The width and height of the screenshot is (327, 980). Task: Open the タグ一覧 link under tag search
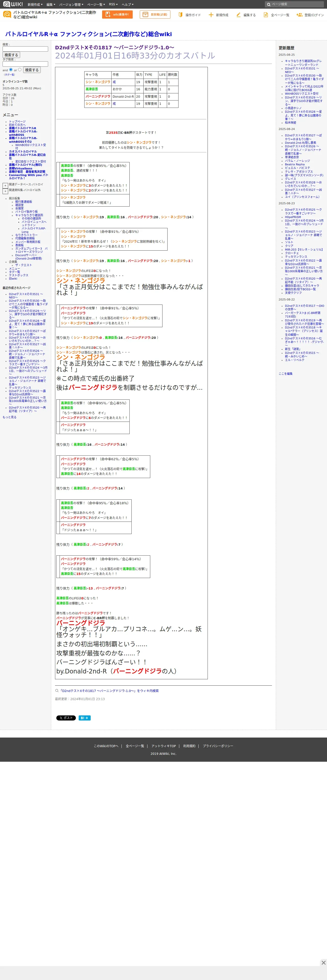pyautogui.click(x=9, y=75)
